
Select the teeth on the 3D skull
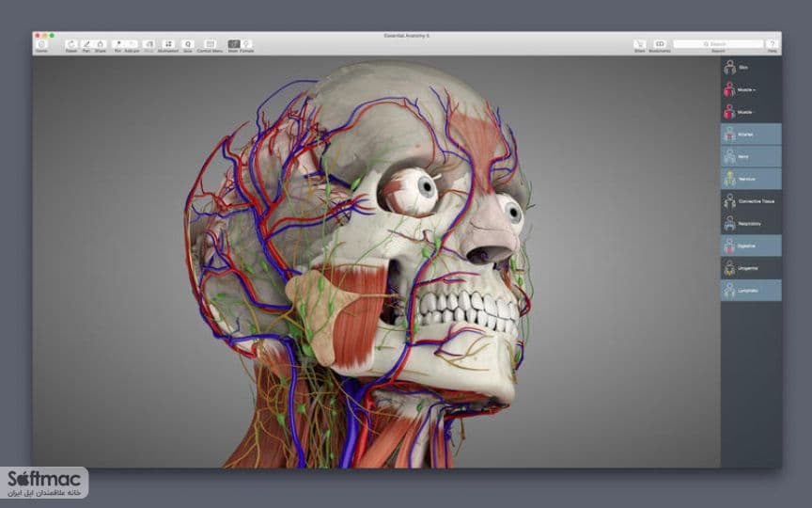[x=469, y=311]
